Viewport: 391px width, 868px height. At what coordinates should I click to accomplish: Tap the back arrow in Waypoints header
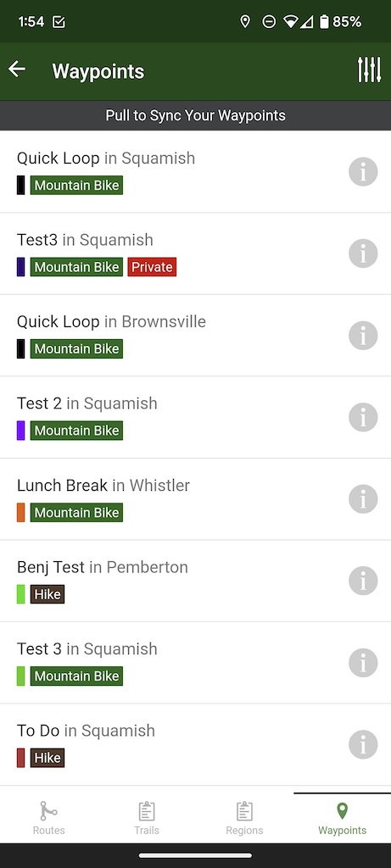(17, 70)
